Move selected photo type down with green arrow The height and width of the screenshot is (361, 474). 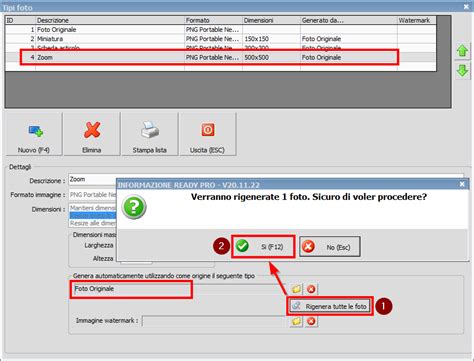462,71
